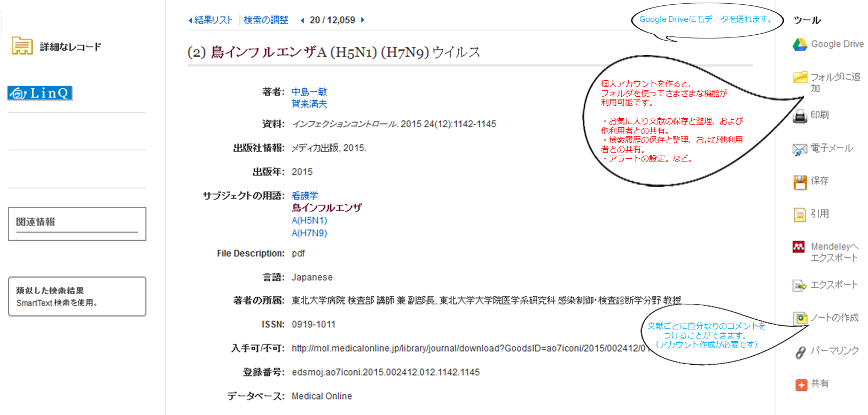
Task: Click the 詳細なレコード icon
Action: 22,46
